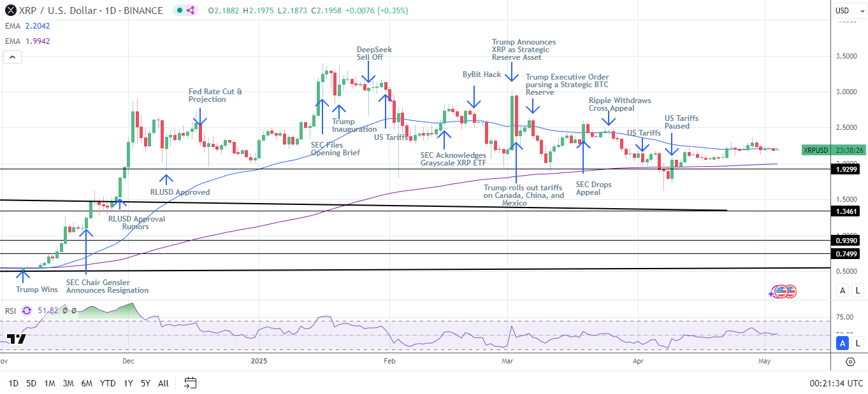The height and width of the screenshot is (394, 868).
Task: Open timezone menu showing 00:21:34 UTC
Action: [836, 383]
